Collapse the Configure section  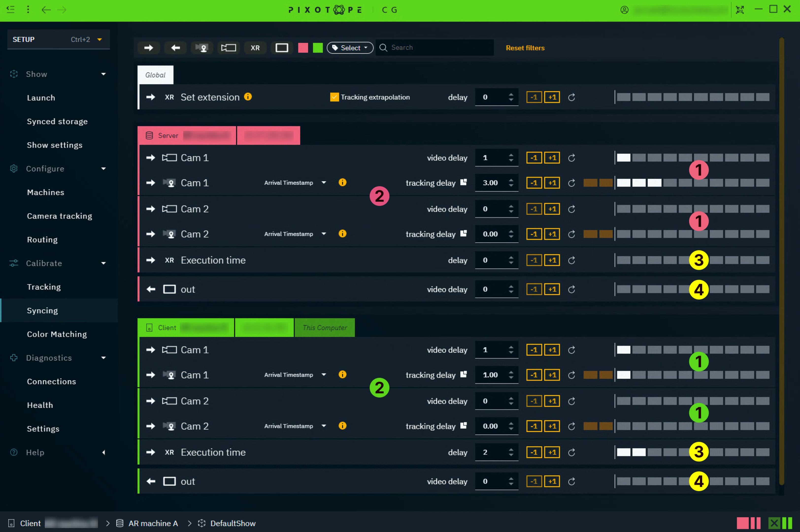click(x=103, y=169)
